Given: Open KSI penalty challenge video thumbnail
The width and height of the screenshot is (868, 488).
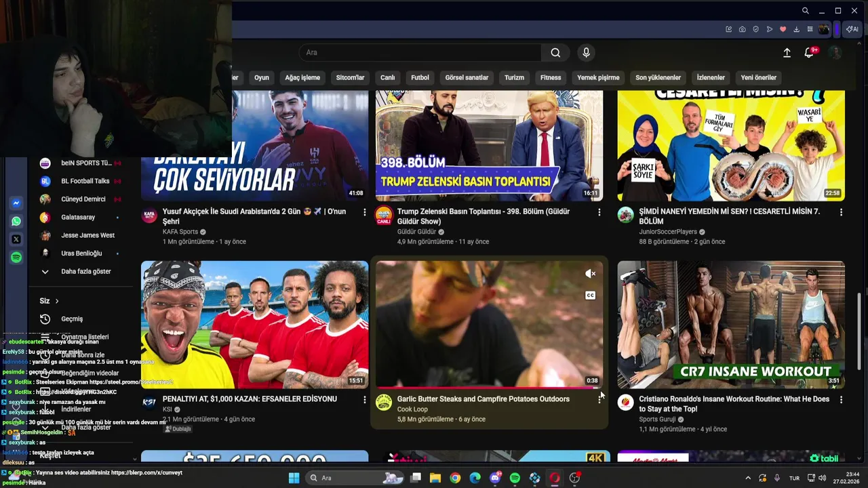Looking at the screenshot, I should 255,325.
